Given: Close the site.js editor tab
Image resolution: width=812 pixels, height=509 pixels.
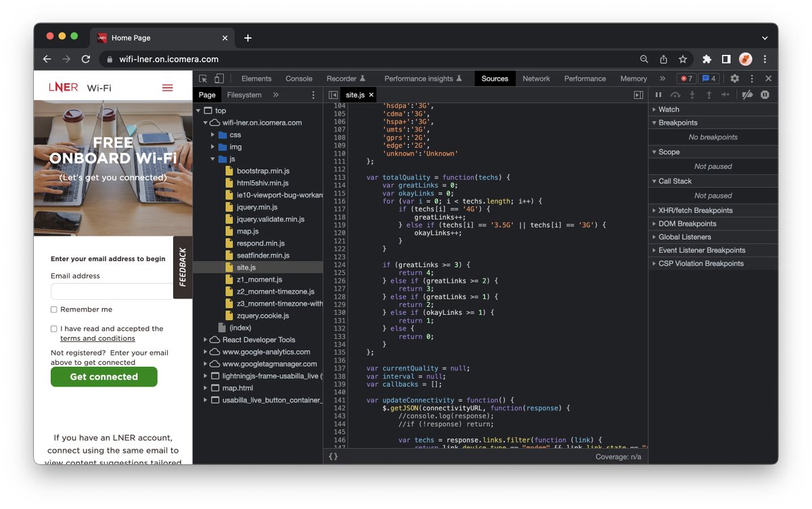Looking at the screenshot, I should coord(371,95).
